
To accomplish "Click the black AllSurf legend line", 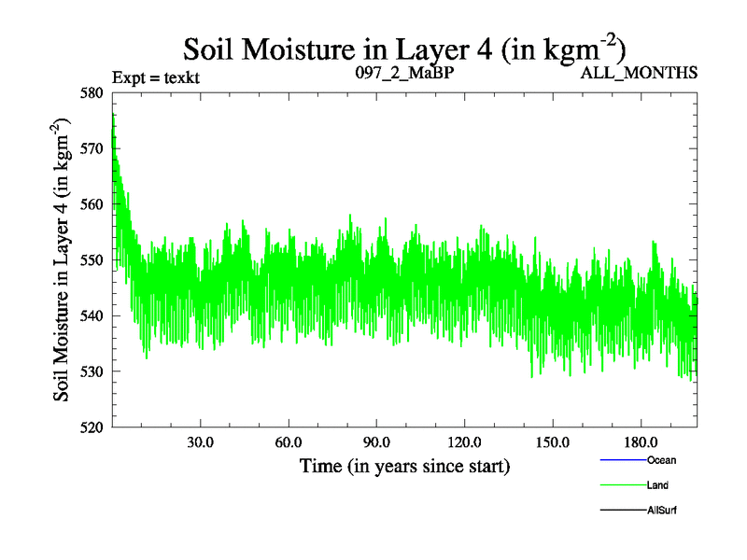I will pos(622,511).
